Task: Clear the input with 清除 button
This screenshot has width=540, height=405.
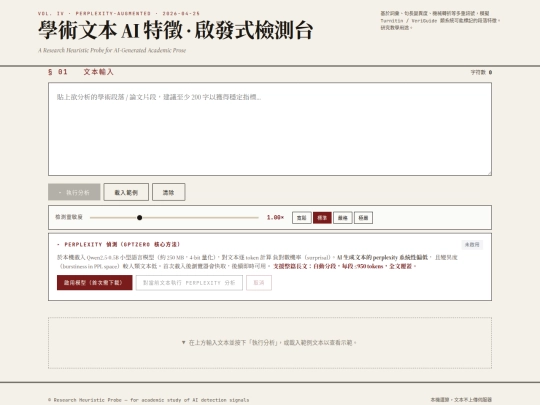Action: [168, 192]
